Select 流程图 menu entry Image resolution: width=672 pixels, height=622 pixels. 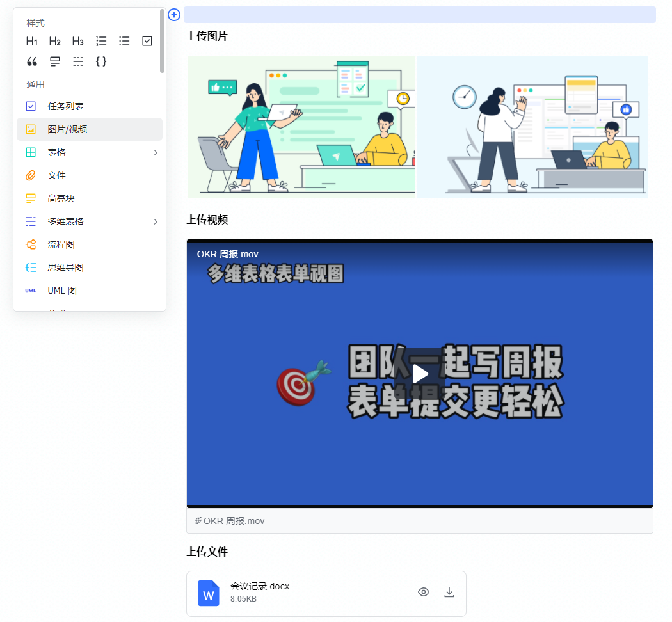[90, 244]
